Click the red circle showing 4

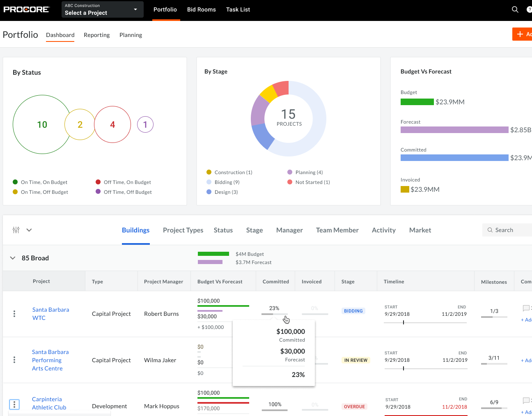tap(112, 124)
